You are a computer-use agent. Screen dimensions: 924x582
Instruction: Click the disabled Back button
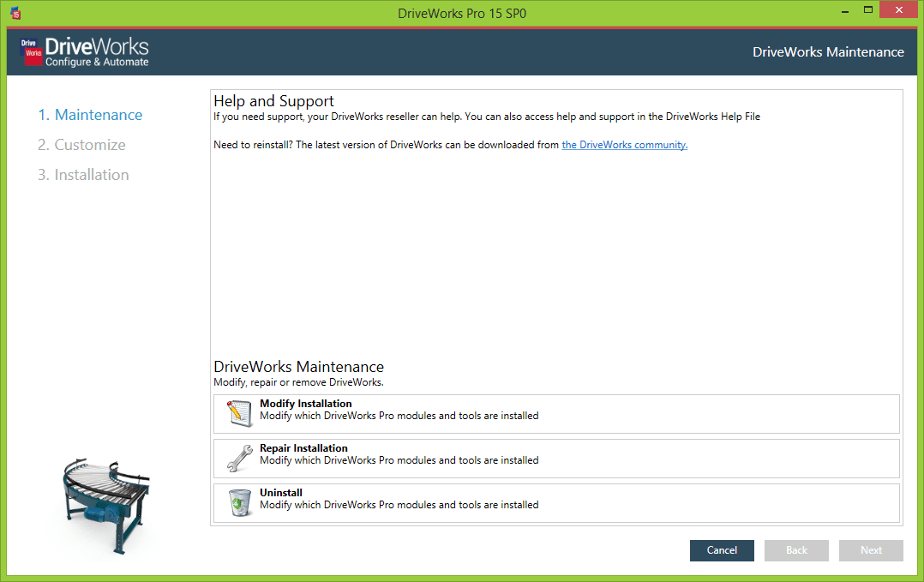click(796, 550)
